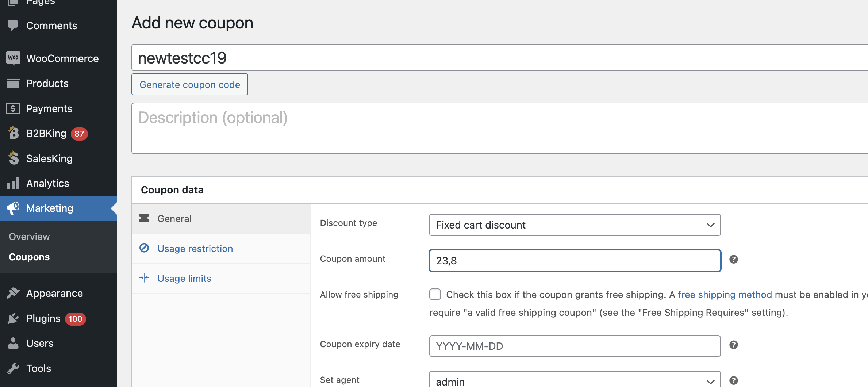Click the Products archive box icon
868x387 pixels.
point(13,84)
